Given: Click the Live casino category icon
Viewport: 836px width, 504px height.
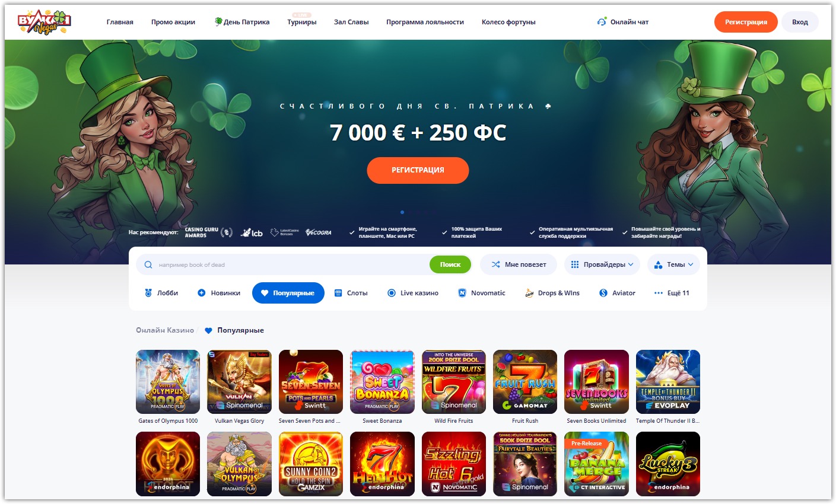Looking at the screenshot, I should tap(392, 293).
